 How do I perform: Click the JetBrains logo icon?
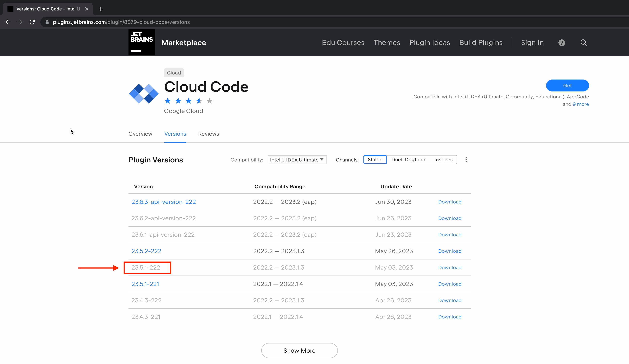142,42
